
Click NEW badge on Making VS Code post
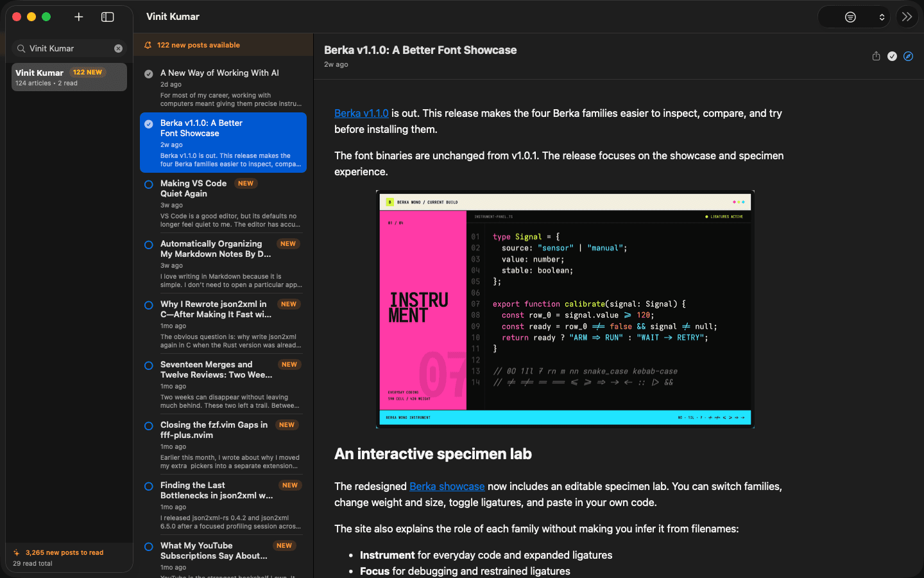click(246, 183)
